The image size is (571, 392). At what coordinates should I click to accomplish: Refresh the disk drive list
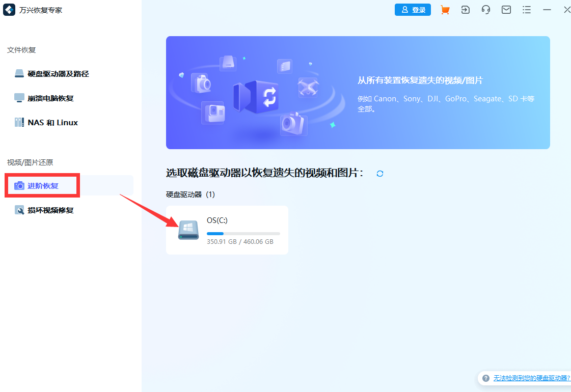coord(379,174)
